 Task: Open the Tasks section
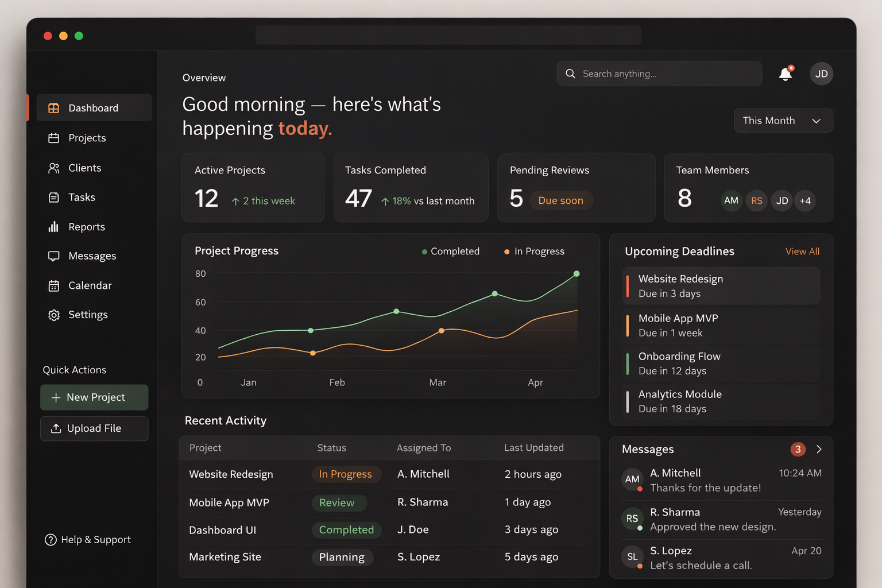pyautogui.click(x=82, y=197)
